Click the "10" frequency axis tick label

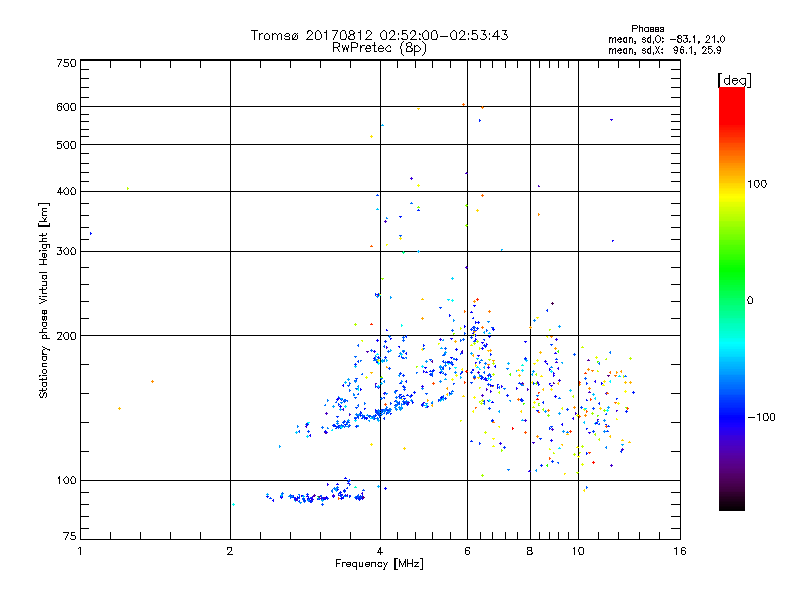(x=578, y=551)
